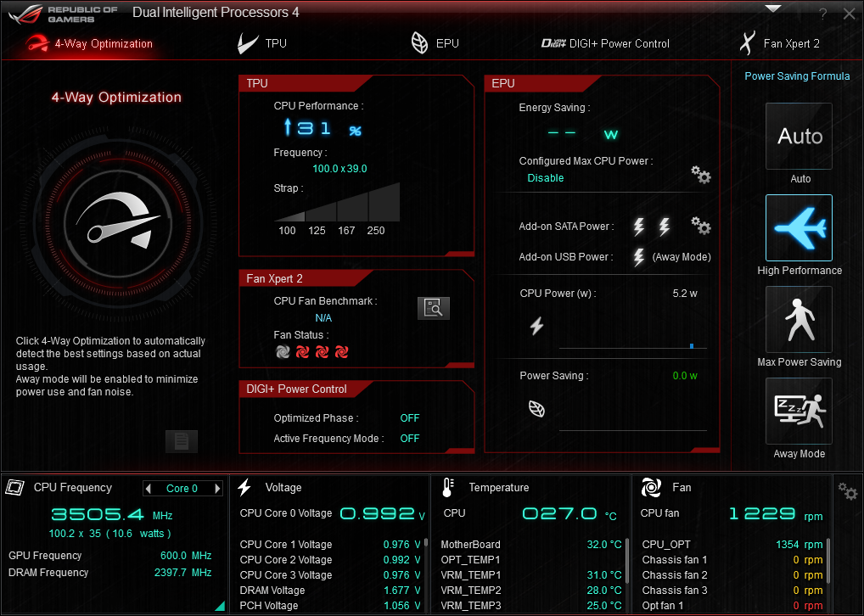Expand CPU Frequency panel via corner triangle
The width and height of the screenshot is (864, 616).
pos(220,606)
